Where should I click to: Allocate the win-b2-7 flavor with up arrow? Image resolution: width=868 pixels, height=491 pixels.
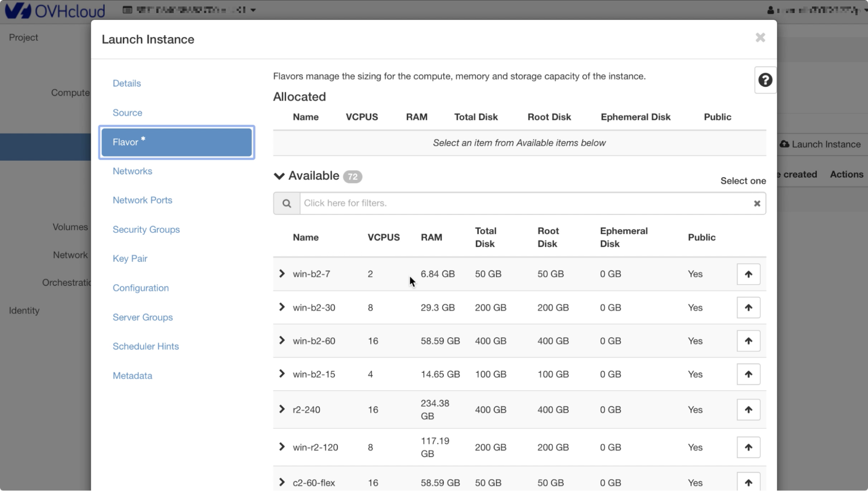click(x=748, y=274)
